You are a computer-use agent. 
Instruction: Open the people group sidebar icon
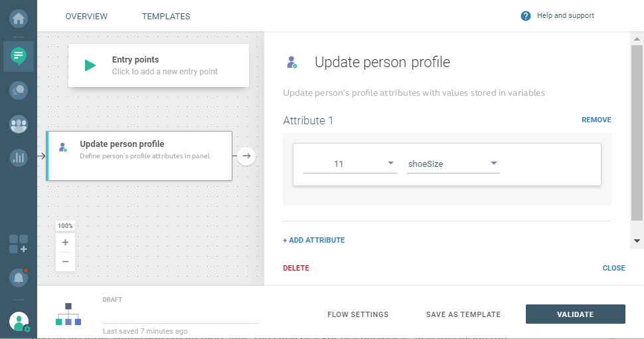point(19,124)
